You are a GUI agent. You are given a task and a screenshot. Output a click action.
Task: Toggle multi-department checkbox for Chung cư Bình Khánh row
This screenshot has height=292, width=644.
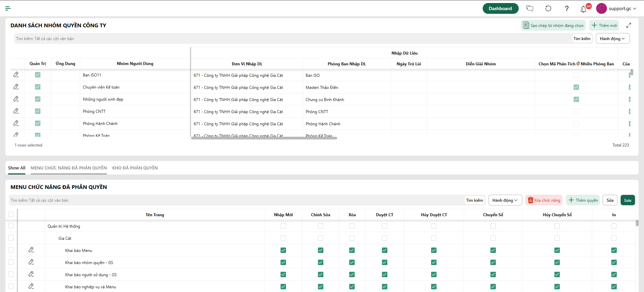(x=576, y=99)
